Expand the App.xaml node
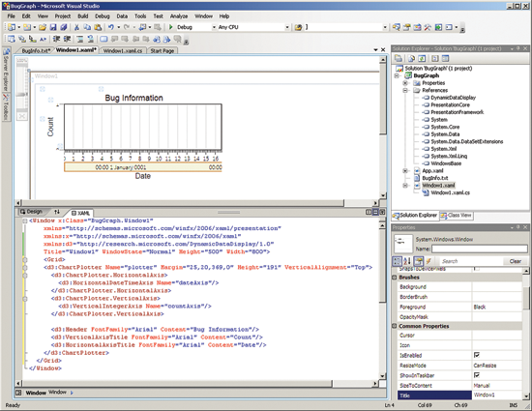The height and width of the screenshot is (411, 532). [x=405, y=170]
